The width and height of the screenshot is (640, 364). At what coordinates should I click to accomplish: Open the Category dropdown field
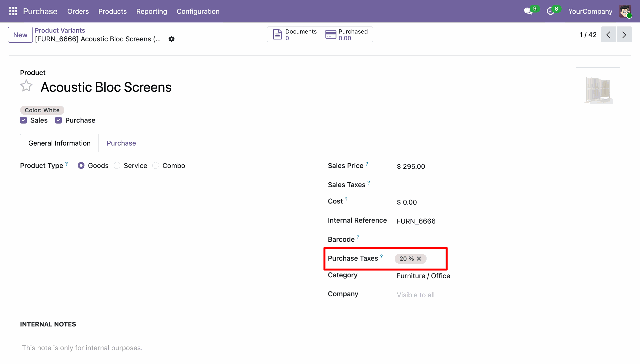pos(423,276)
